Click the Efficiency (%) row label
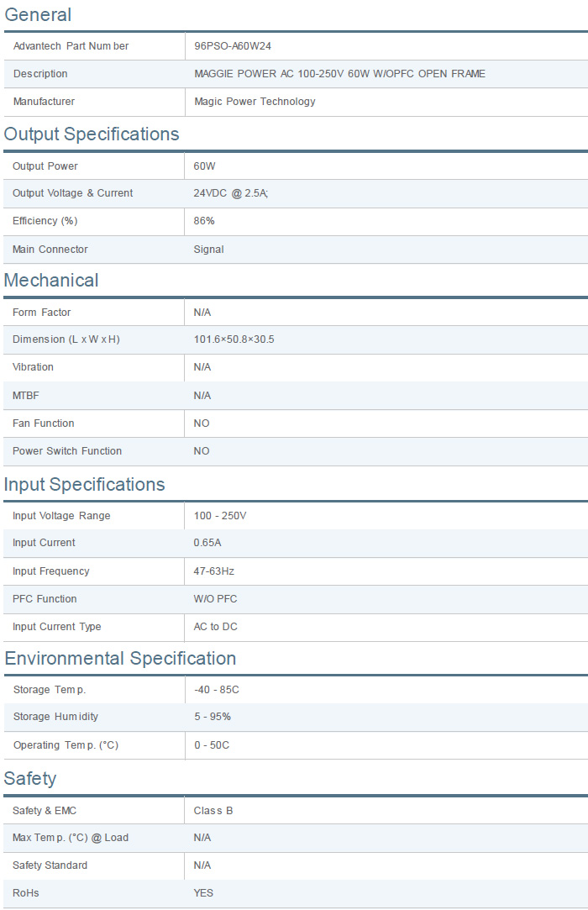This screenshot has width=588, height=910. coord(45,221)
